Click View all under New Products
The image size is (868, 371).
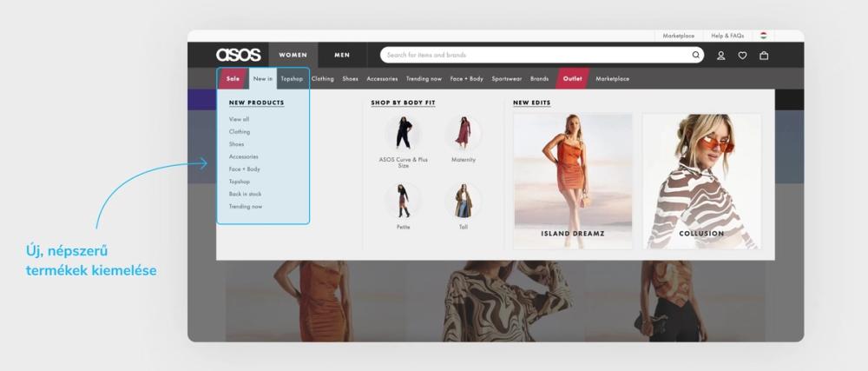(240, 119)
